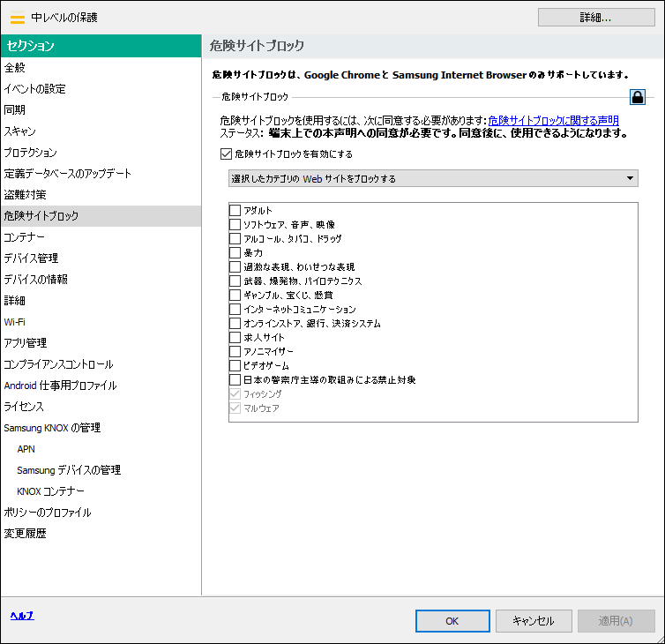This screenshot has height=644, width=665.
Task: Click the lock icon for 危険サイトブロック
Action: (637, 97)
